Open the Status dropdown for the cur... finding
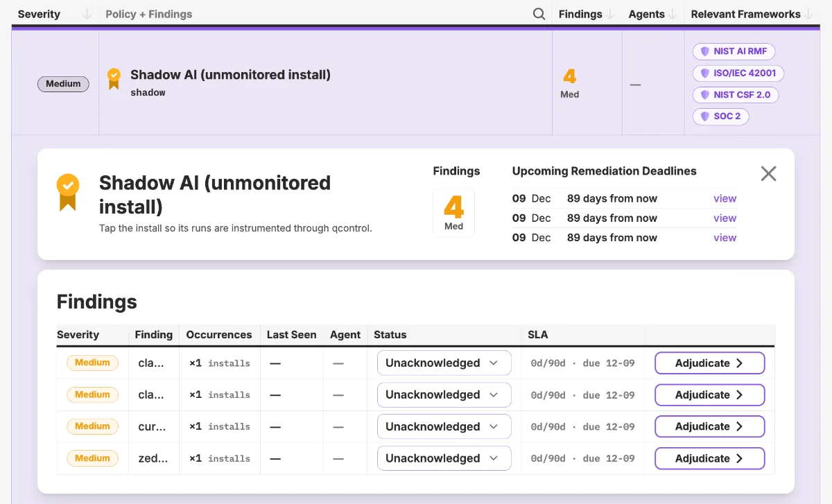Screen dimensions: 832x504 point(444,426)
